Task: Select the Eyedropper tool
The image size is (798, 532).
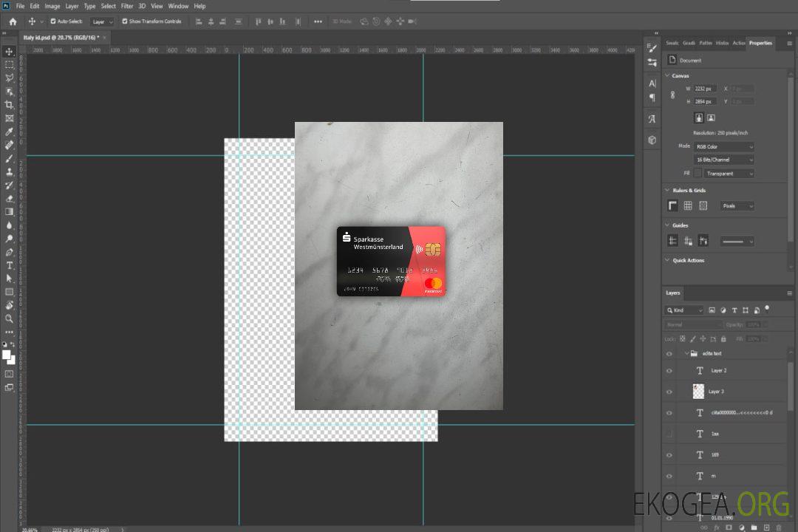Action: pos(9,132)
